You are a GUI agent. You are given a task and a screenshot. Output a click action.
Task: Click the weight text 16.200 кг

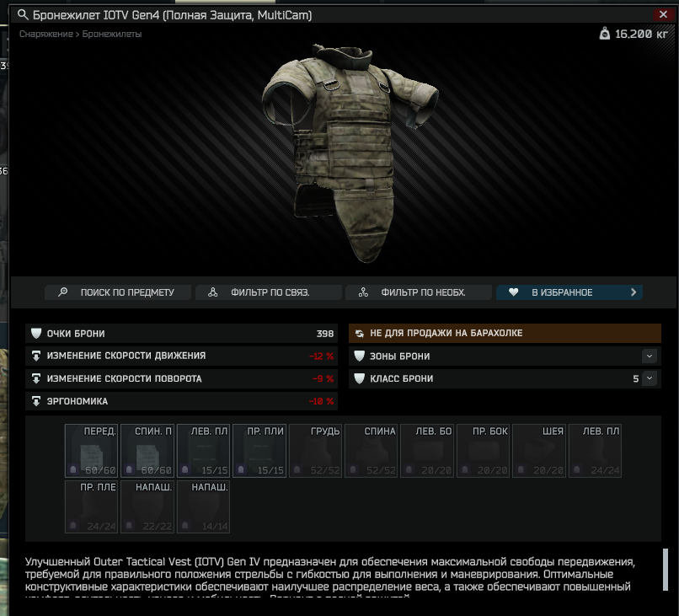coord(641,34)
